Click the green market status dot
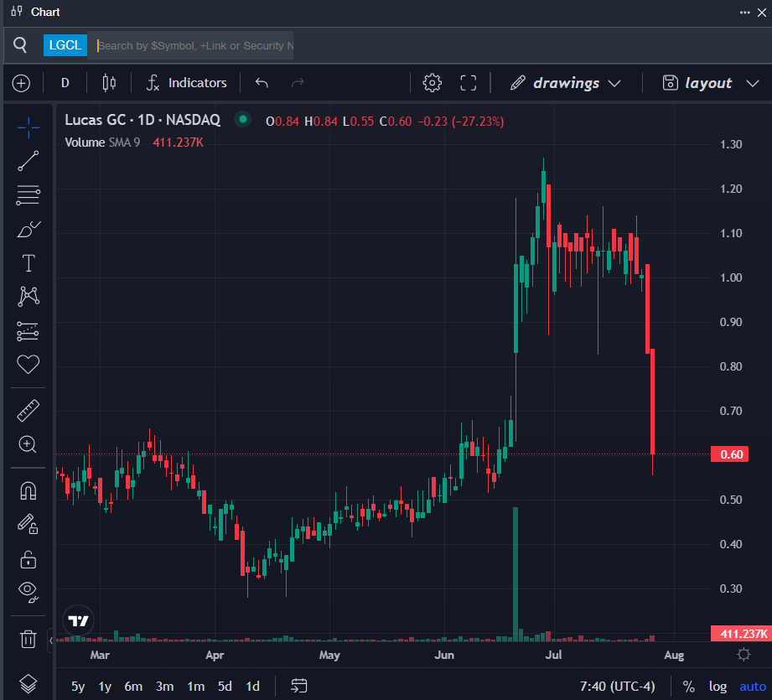 pos(242,119)
